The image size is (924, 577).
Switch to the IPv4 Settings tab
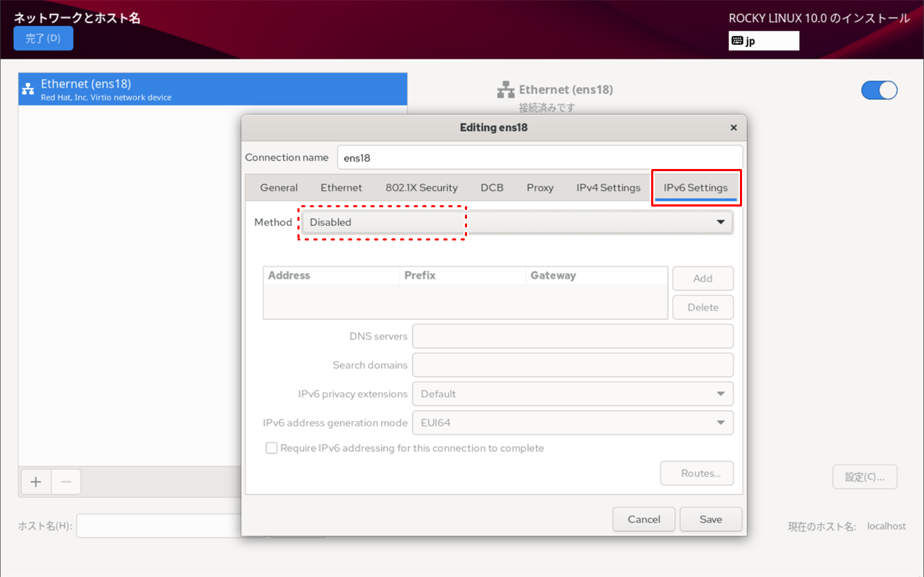pyautogui.click(x=608, y=188)
